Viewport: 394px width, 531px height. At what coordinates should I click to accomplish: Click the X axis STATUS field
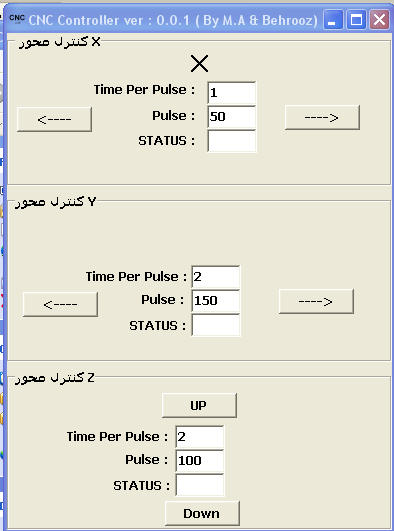[232, 141]
